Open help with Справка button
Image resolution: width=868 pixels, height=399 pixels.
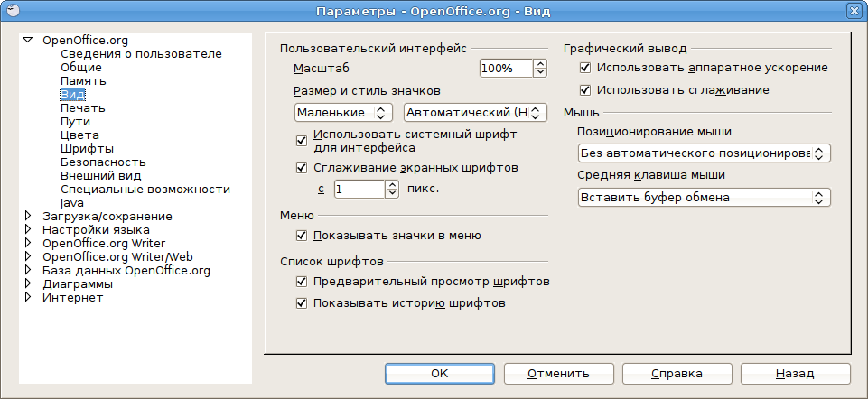click(677, 374)
